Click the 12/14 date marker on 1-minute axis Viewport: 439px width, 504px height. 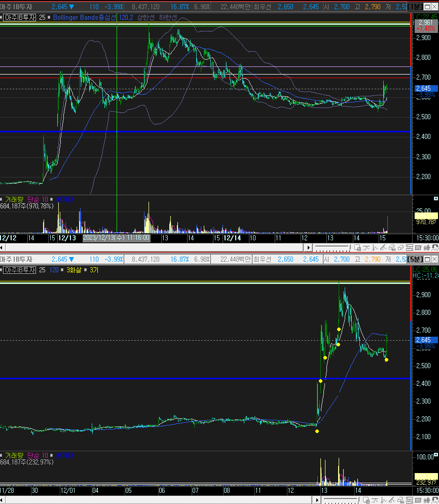click(232, 238)
